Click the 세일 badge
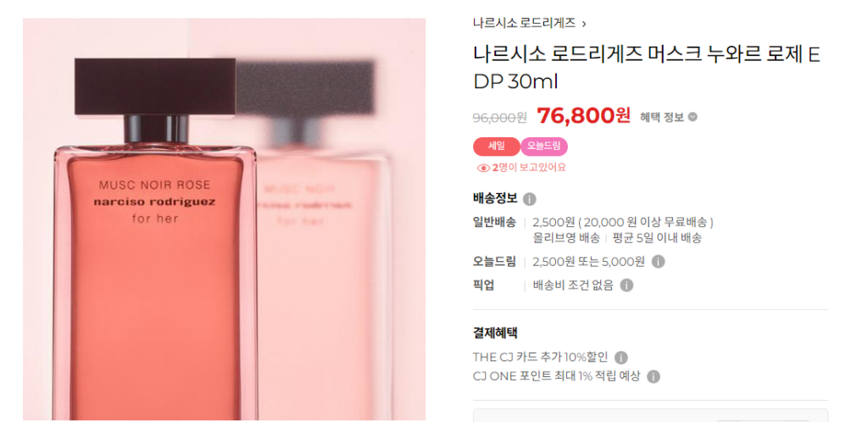 [x=496, y=147]
